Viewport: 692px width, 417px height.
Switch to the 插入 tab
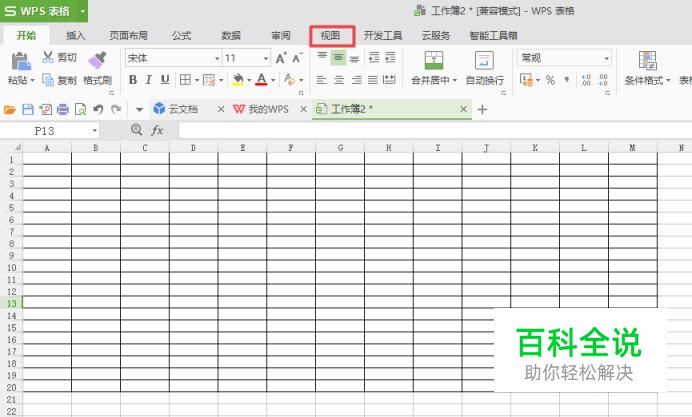click(x=75, y=36)
